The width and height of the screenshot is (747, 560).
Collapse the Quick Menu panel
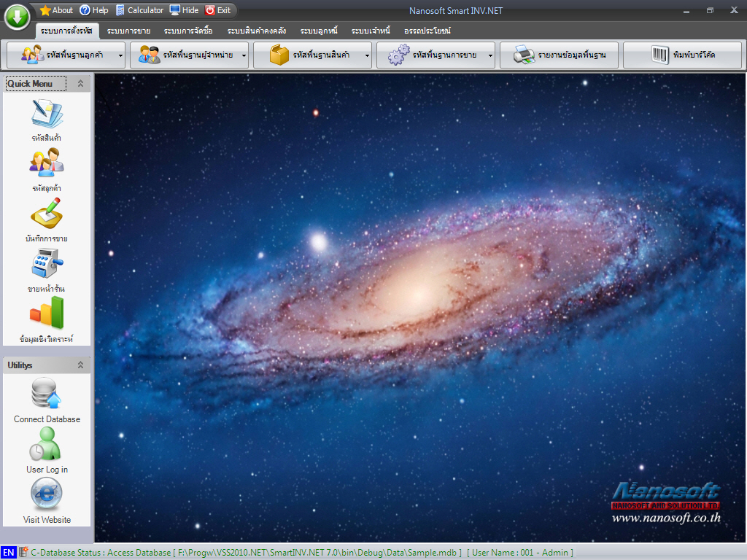[80, 84]
